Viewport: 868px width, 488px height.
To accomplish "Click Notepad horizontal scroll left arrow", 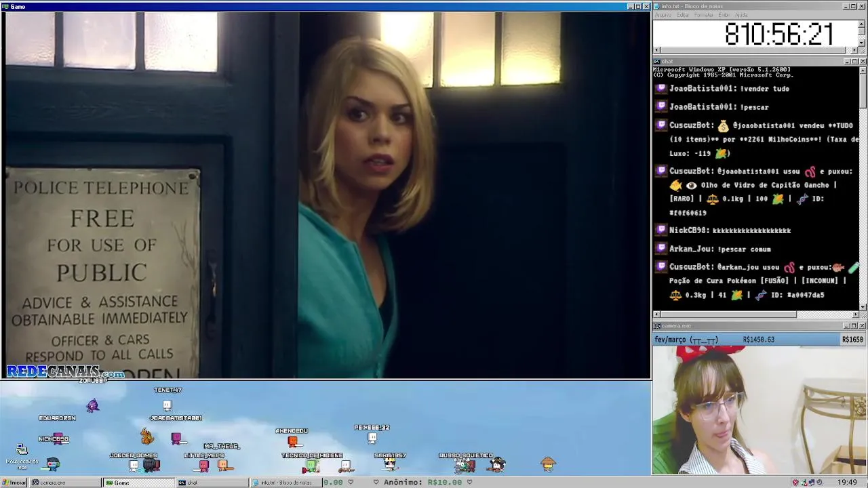I will (656, 50).
